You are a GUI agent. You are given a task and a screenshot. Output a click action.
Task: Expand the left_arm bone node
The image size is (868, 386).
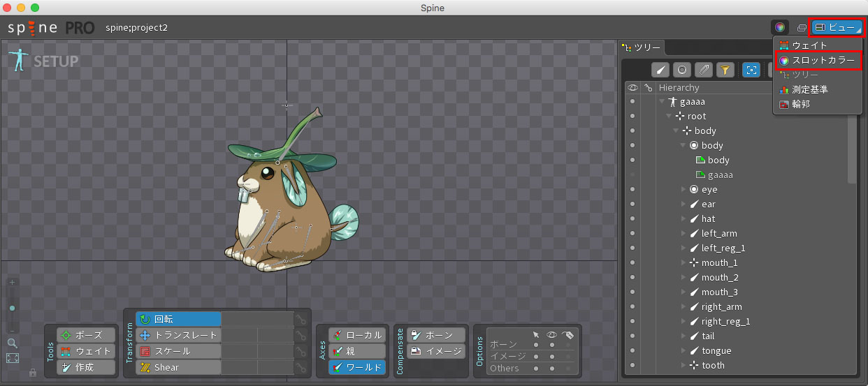(683, 234)
